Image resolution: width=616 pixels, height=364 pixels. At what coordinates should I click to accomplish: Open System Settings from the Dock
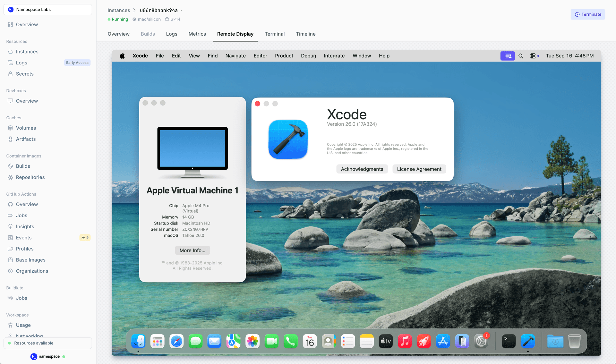pyautogui.click(x=481, y=341)
